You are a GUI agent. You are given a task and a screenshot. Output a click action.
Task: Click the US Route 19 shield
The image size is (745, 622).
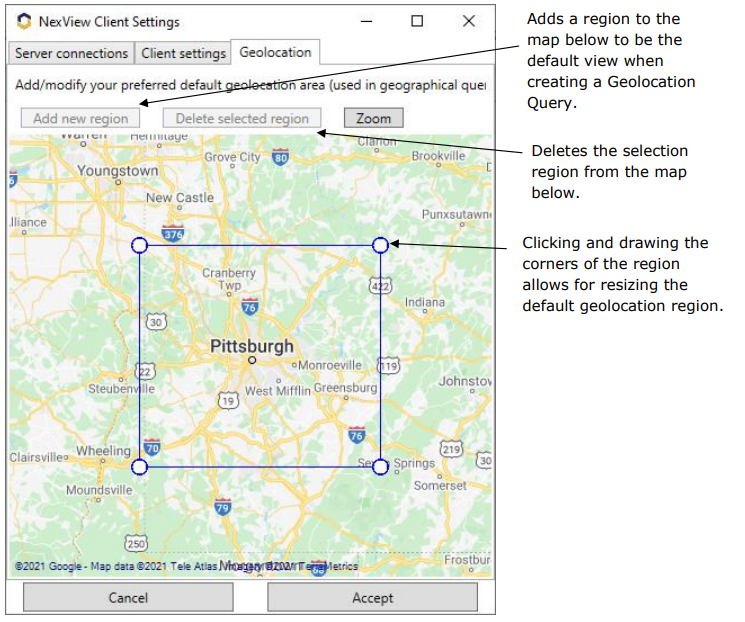228,401
